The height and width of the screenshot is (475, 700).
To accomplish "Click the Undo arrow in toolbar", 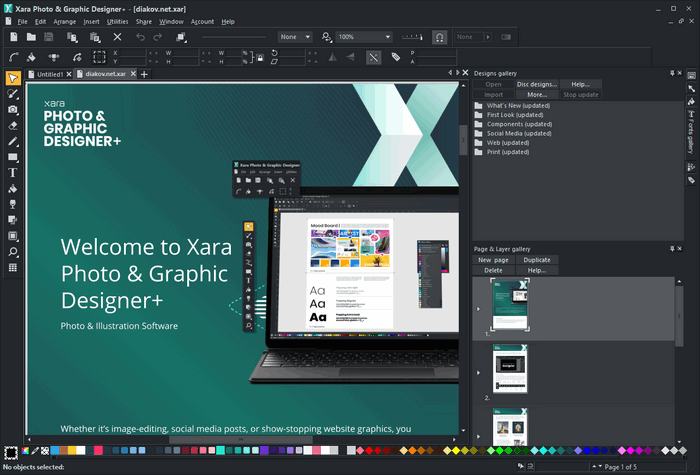I will [142, 37].
